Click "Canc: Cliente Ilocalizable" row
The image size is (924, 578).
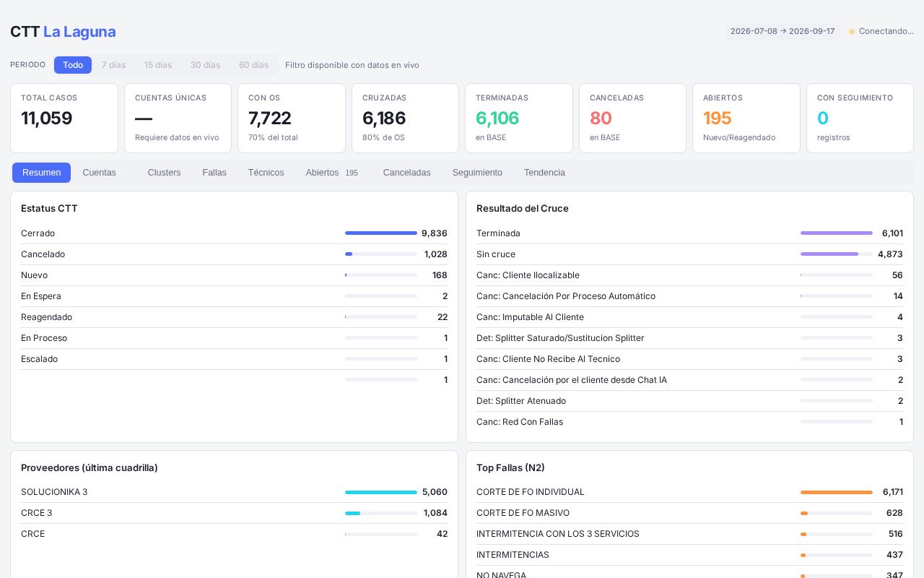[689, 275]
